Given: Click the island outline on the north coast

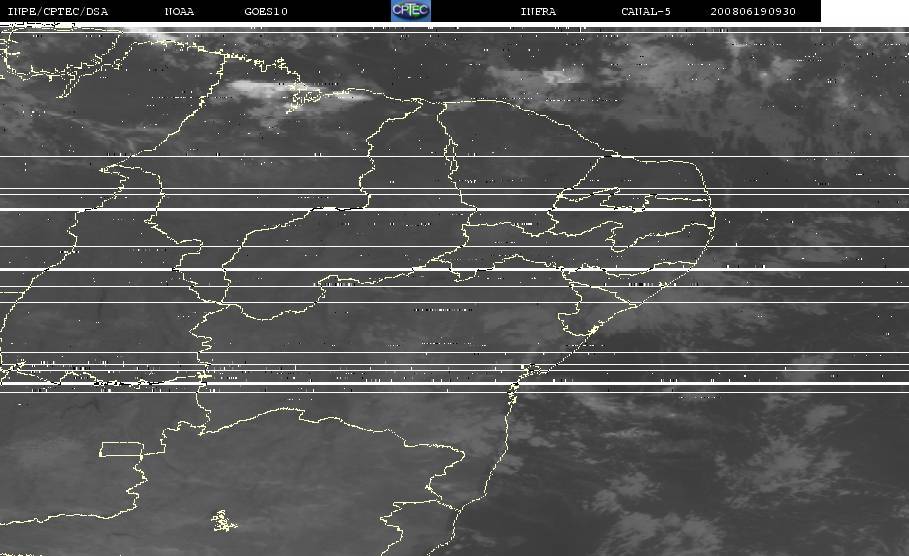Looking at the screenshot, I should [x=304, y=97].
